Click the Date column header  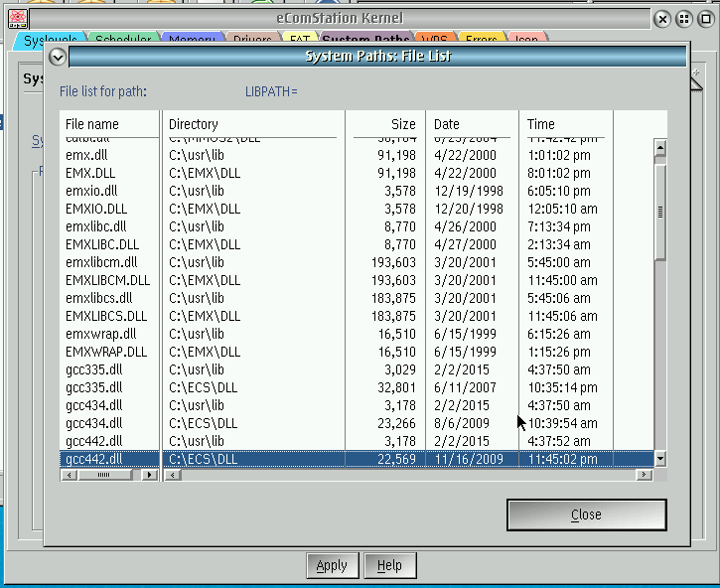pyautogui.click(x=472, y=124)
